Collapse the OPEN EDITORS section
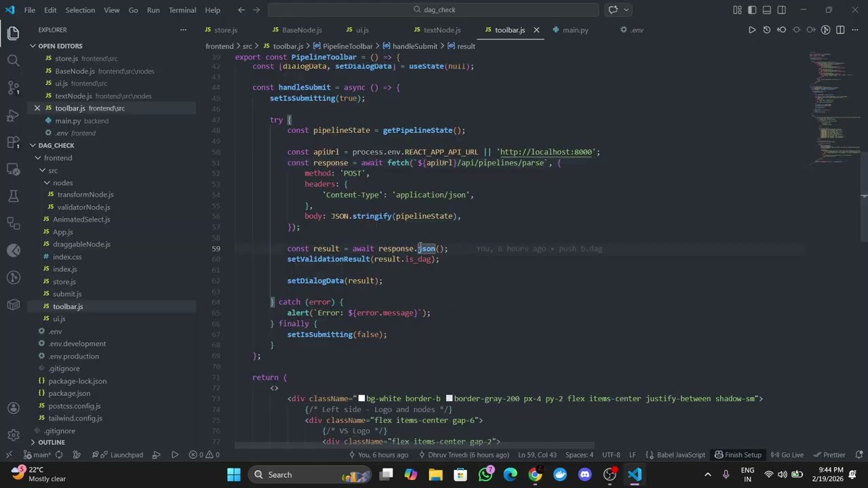Image resolution: width=868 pixels, height=488 pixels. 60,46
